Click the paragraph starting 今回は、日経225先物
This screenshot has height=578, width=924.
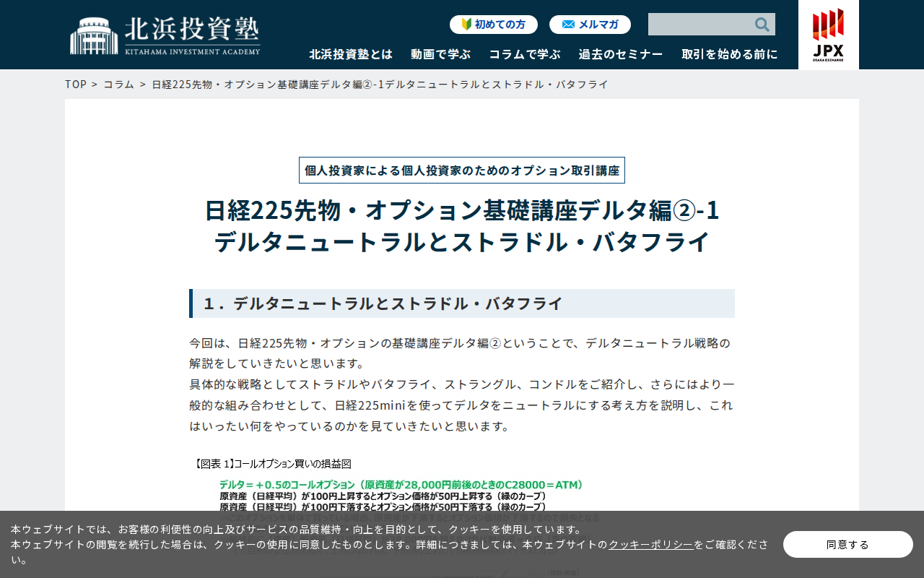(462, 384)
